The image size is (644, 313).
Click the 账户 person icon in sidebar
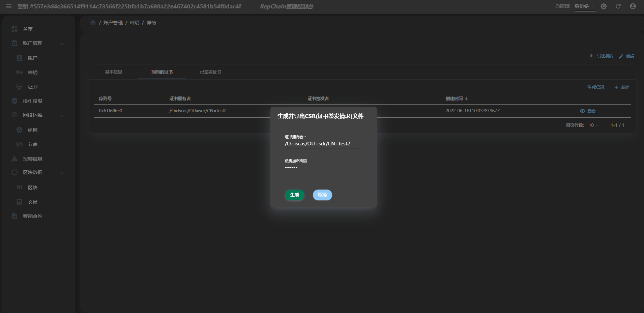point(20,58)
